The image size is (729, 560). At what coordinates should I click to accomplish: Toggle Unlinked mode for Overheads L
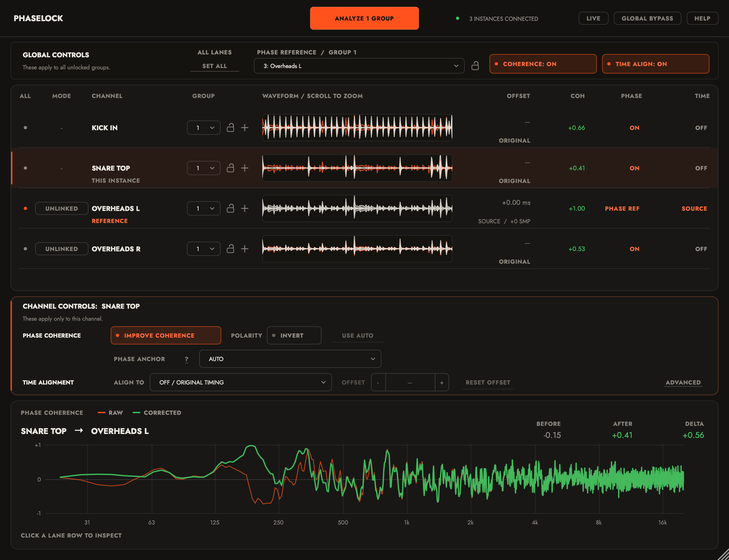[x=62, y=208]
